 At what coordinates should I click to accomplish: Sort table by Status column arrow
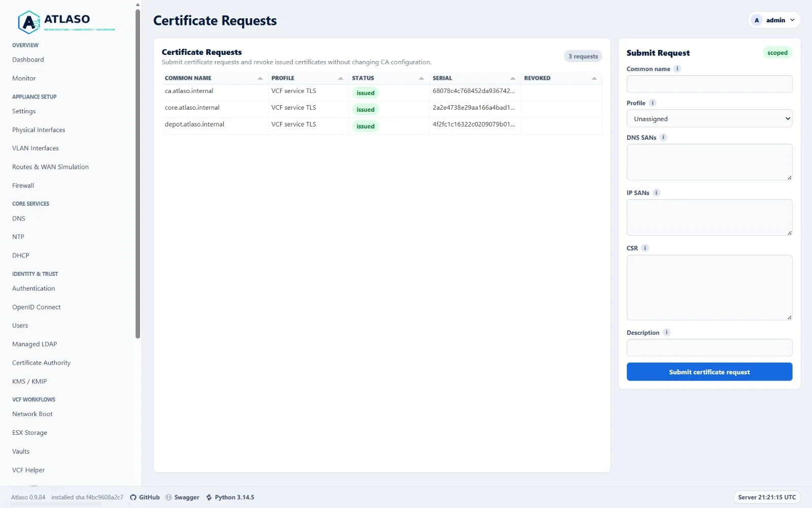click(x=421, y=78)
